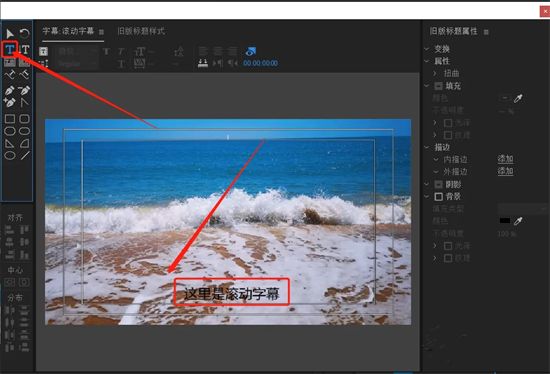Screen dimensions: 550x374
Task: Click the background 100% opacity value
Action: click(507, 234)
